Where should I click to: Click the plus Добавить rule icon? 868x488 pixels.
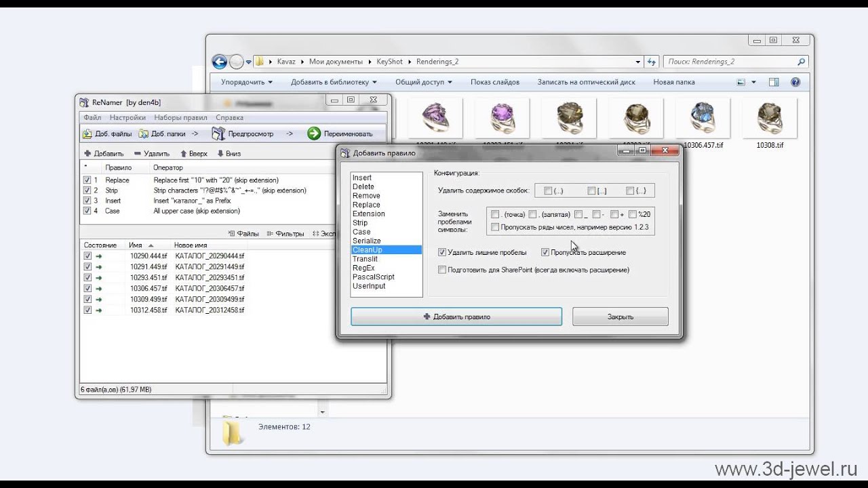coord(87,154)
